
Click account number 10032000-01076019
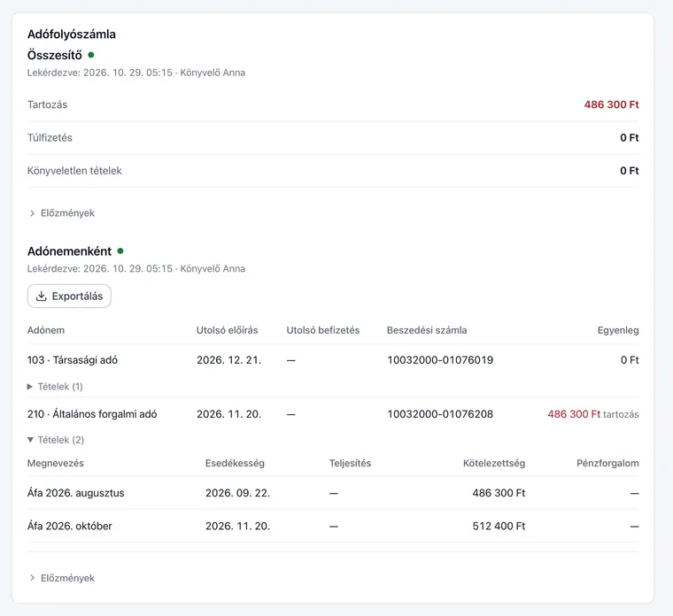(440, 360)
